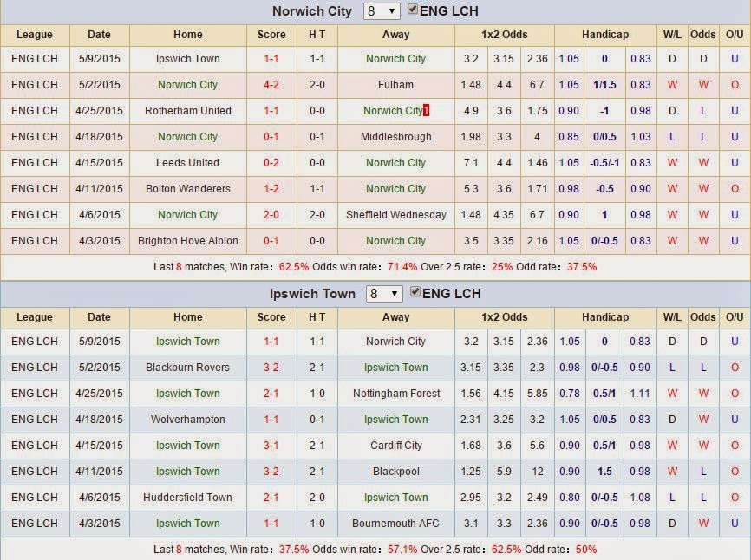Click Ipswich Town away link on 4/6/2015 row

(395, 498)
